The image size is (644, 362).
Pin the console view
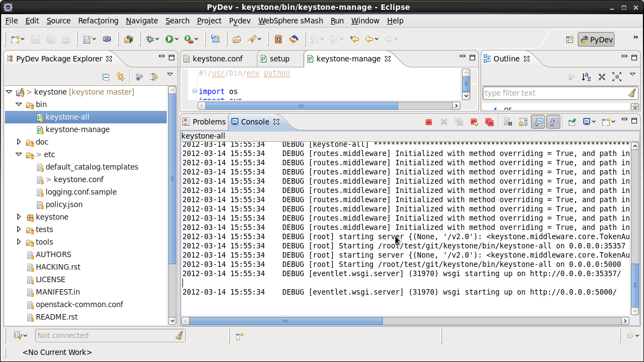pos(572,122)
